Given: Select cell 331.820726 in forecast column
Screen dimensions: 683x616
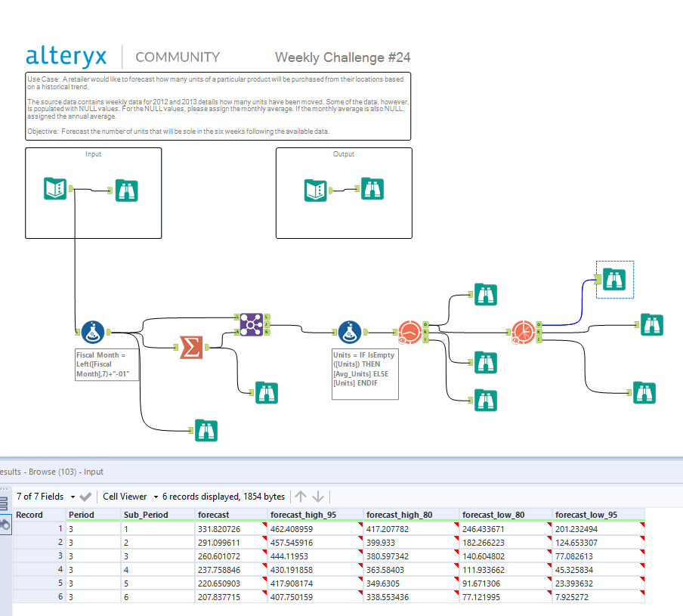Looking at the screenshot, I should click(231, 529).
